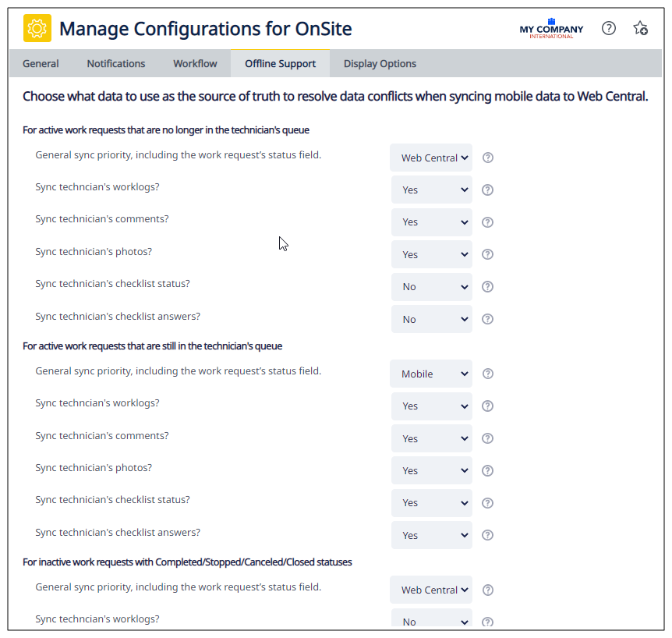The height and width of the screenshot is (638, 672).
Task: Go to the Workflow tab
Action: (195, 64)
